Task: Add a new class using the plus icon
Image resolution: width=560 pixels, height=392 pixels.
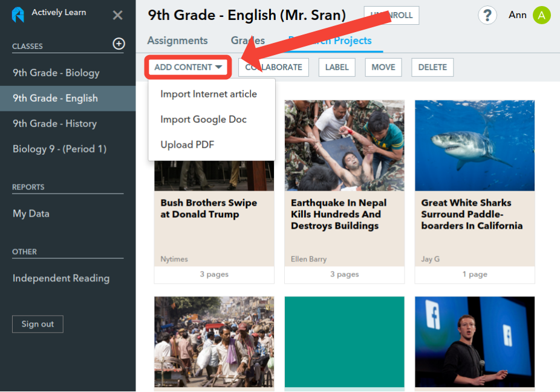Action: coord(119,44)
